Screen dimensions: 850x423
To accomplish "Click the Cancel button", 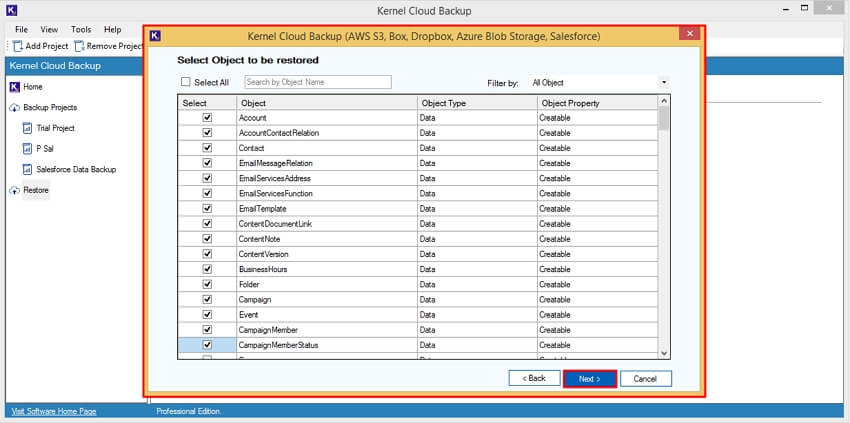I will click(x=646, y=379).
